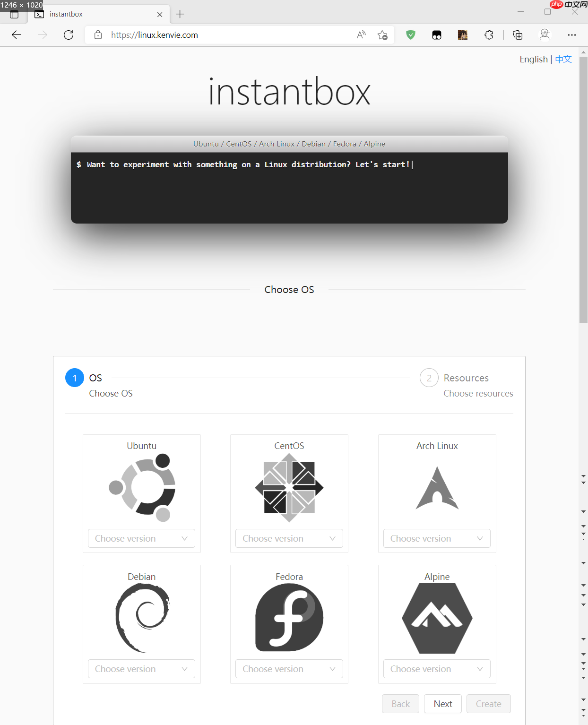Switch language to 中文
This screenshot has width=588, height=725.
pyautogui.click(x=563, y=59)
